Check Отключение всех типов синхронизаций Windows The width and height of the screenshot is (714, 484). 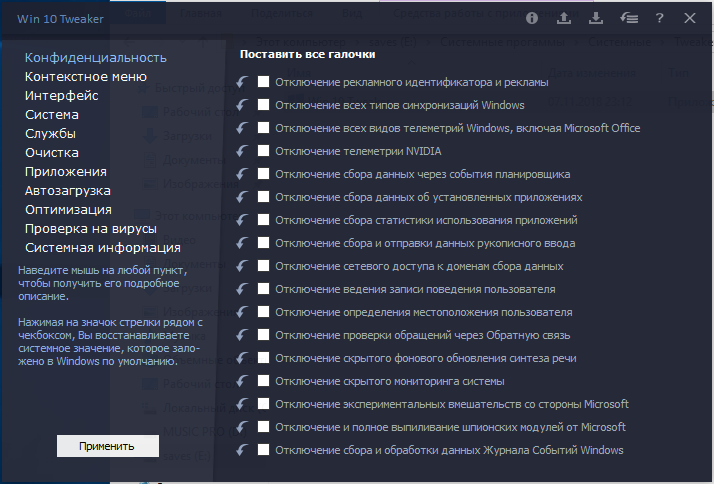point(263,105)
